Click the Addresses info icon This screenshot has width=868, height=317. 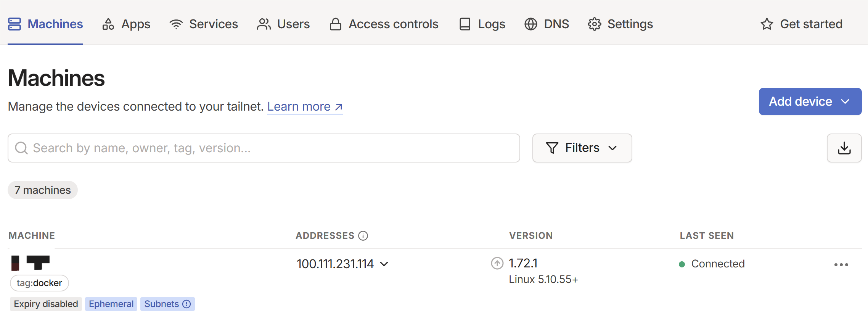point(363,236)
